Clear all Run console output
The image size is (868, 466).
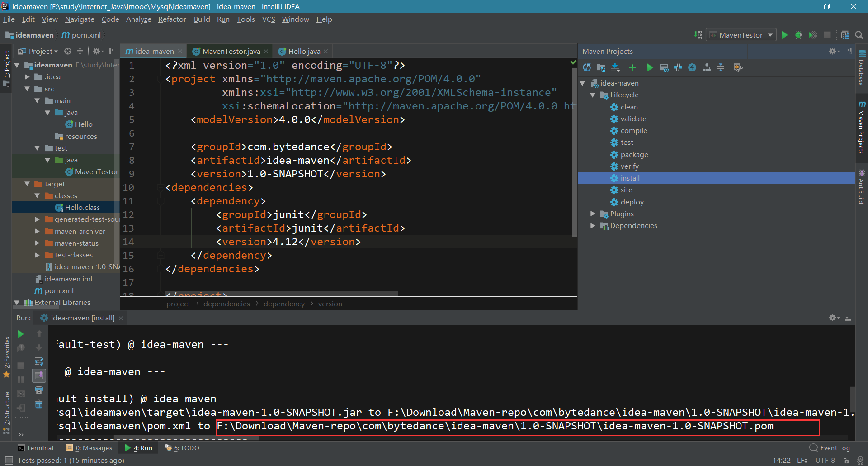[x=39, y=404]
